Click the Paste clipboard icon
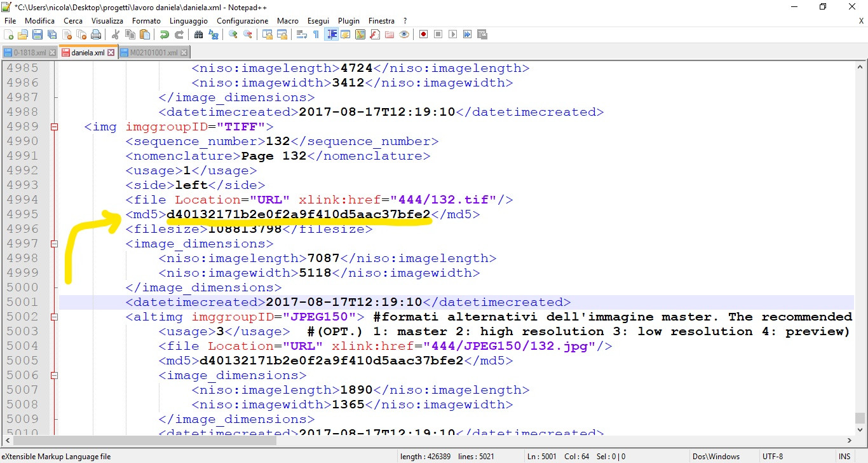 point(145,34)
